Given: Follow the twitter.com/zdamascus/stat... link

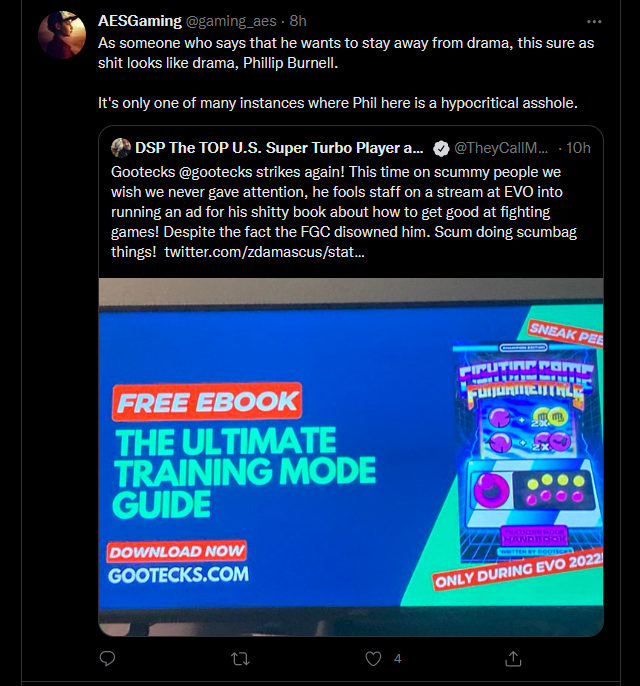Looking at the screenshot, I should [x=264, y=252].
